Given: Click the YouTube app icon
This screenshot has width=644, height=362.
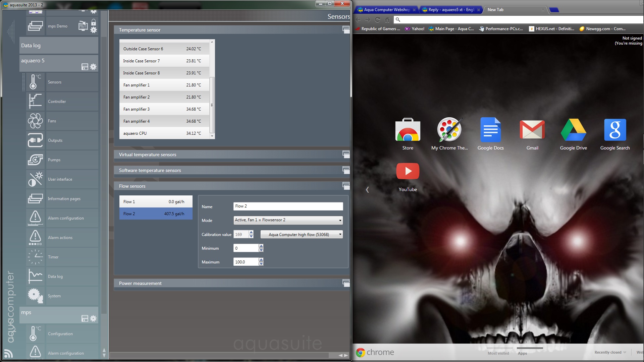Looking at the screenshot, I should point(408,171).
